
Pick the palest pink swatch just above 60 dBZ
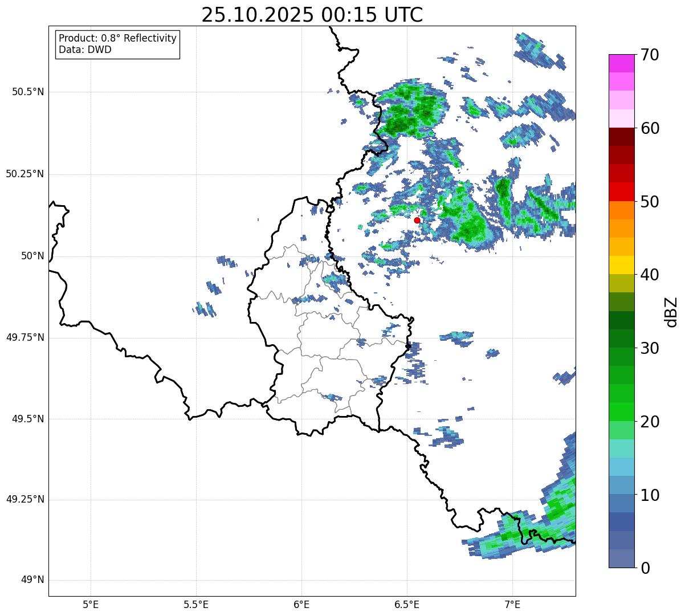click(621, 119)
